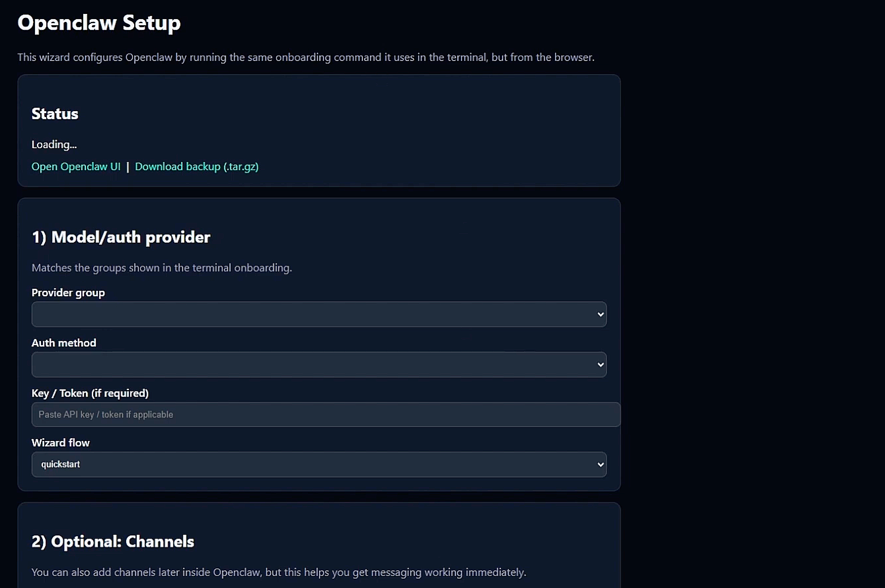
Task: Click the Auth method chevron arrow
Action: (601, 365)
